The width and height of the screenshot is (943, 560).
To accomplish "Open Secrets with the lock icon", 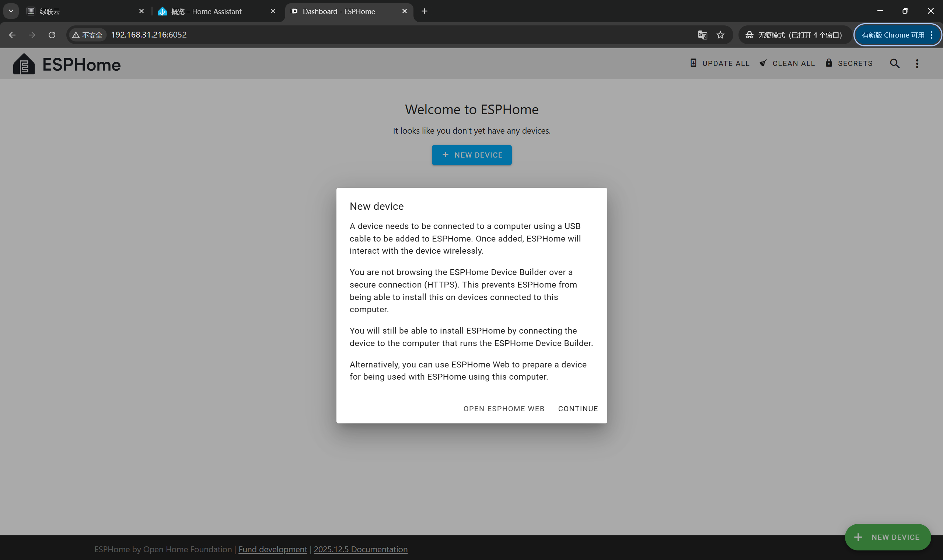I will coord(849,63).
